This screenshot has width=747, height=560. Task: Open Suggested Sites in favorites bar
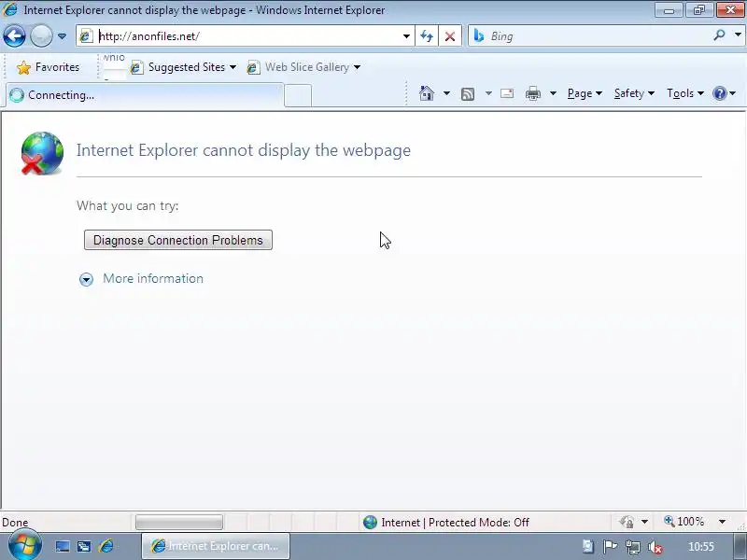tap(183, 67)
